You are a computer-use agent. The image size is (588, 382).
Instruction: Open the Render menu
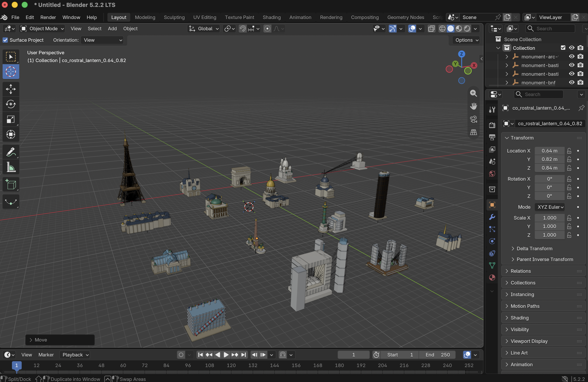tap(48, 17)
